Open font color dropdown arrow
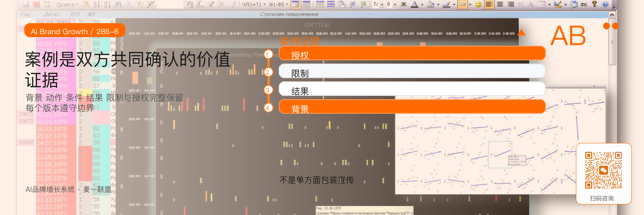This screenshot has width=644, height=215. (x=422, y=4)
